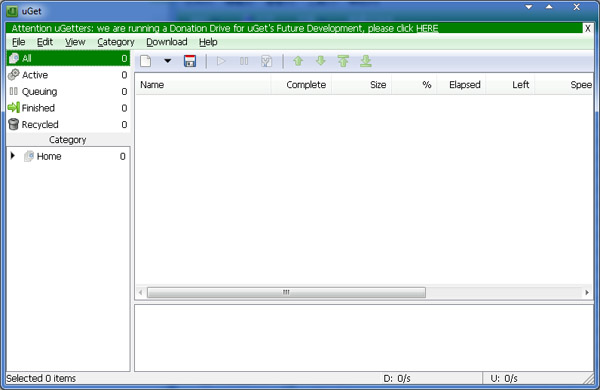This screenshot has height=390, width=600.
Task: Sort by the Complete column header
Action: (302, 85)
